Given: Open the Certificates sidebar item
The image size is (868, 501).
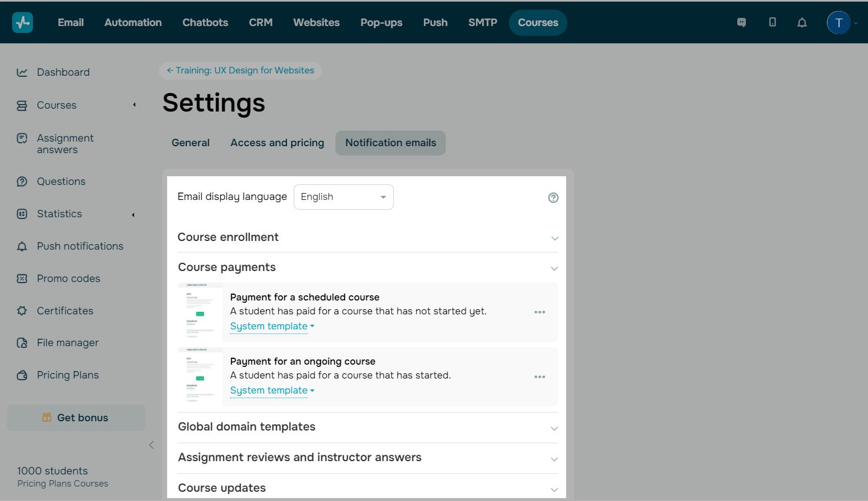Looking at the screenshot, I should point(65,311).
